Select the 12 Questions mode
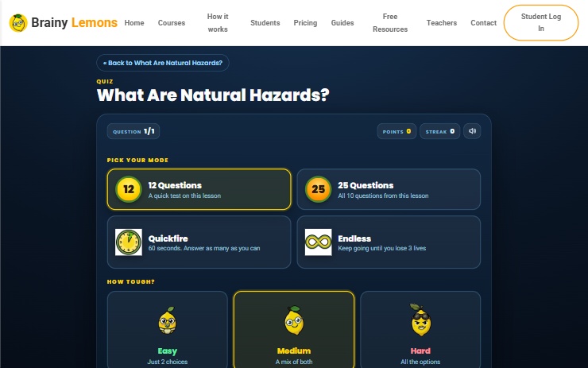Screen dimensions: 588x368 click(199, 189)
